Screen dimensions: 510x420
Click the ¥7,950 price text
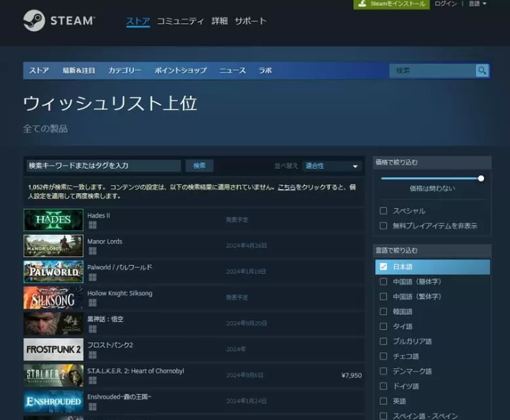[x=352, y=375]
